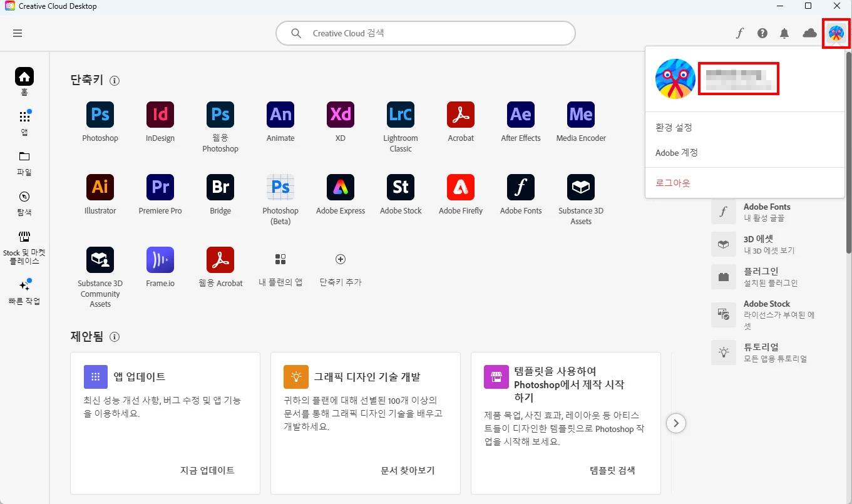Launch After Effects icon
This screenshot has width=852, height=504.
point(521,115)
